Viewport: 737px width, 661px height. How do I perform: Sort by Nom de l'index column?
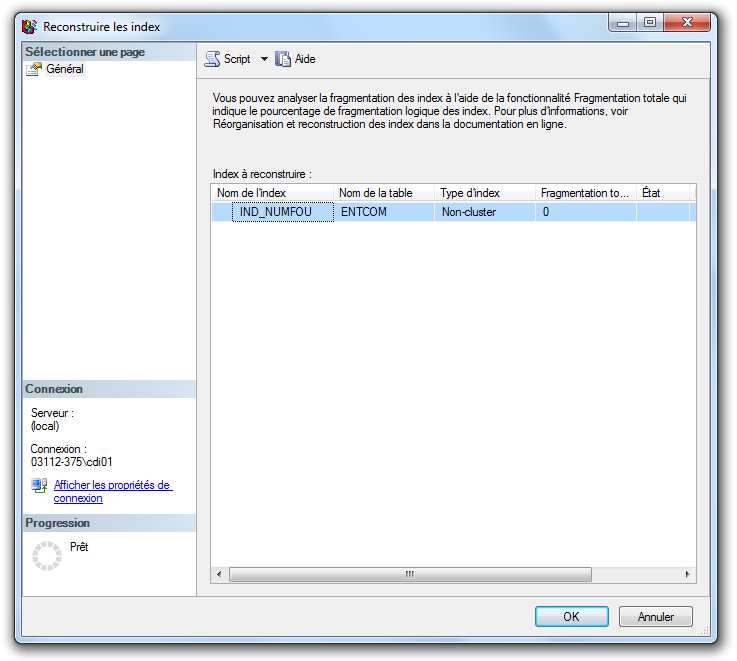pos(272,193)
